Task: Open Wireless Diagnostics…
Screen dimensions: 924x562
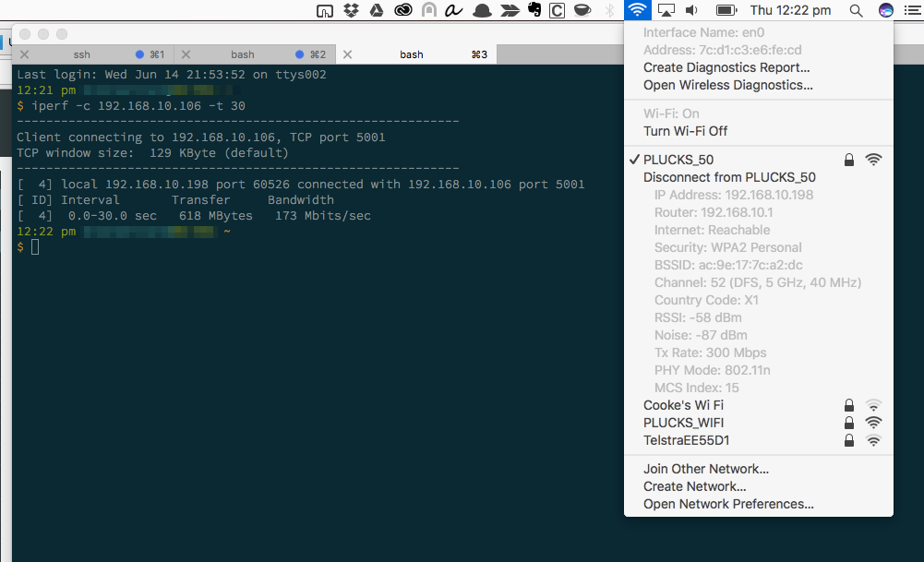Action: pyautogui.click(x=727, y=85)
